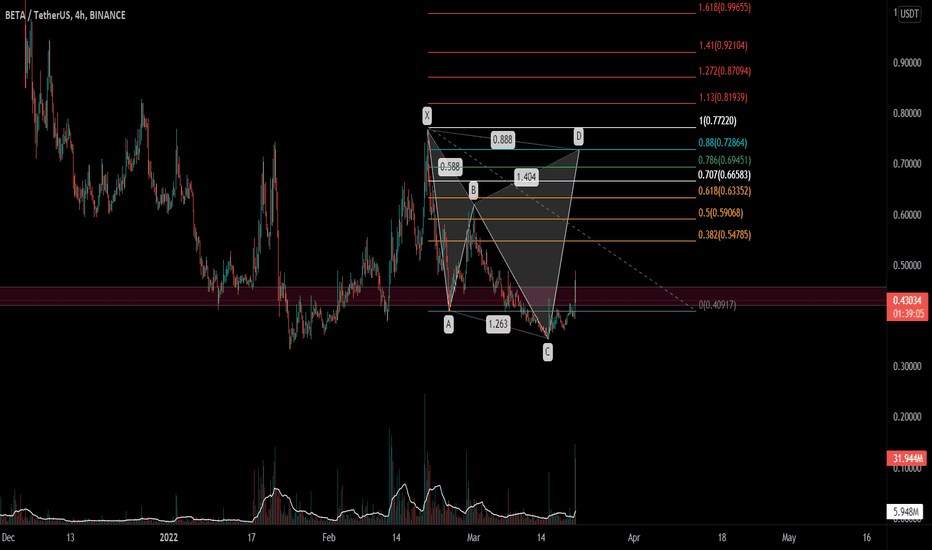Click the Mar date axis label
Viewport: 932px width, 550px height.
pyautogui.click(x=473, y=538)
